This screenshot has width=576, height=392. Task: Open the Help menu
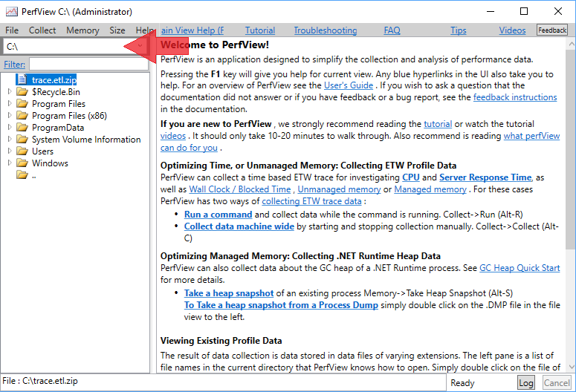coord(145,30)
